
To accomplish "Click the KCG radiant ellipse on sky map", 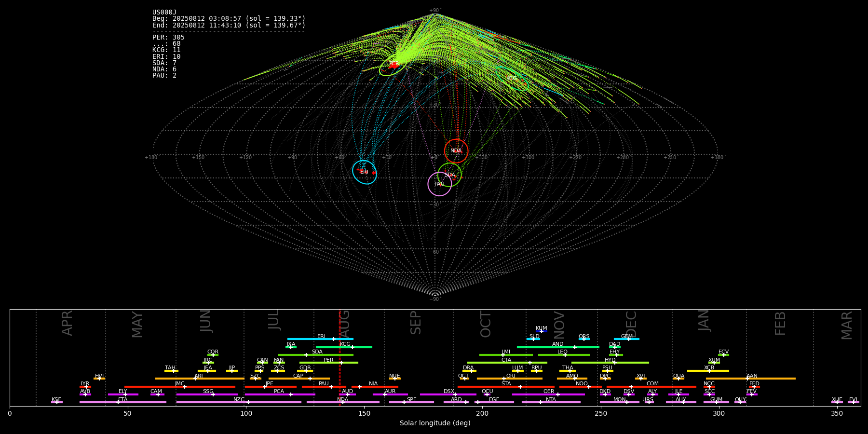I will (512, 78).
